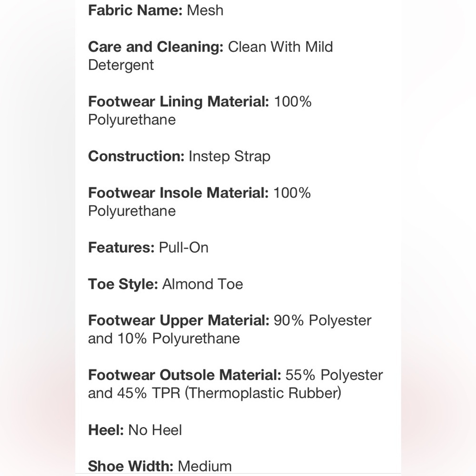Image resolution: width=476 pixels, height=476 pixels.
Task: Select the Pull-On value text
Action: [x=184, y=248]
